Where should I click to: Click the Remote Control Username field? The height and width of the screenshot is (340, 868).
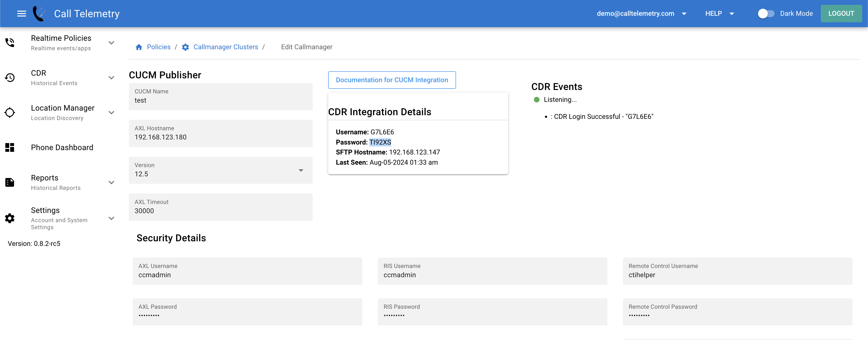pyautogui.click(x=737, y=271)
